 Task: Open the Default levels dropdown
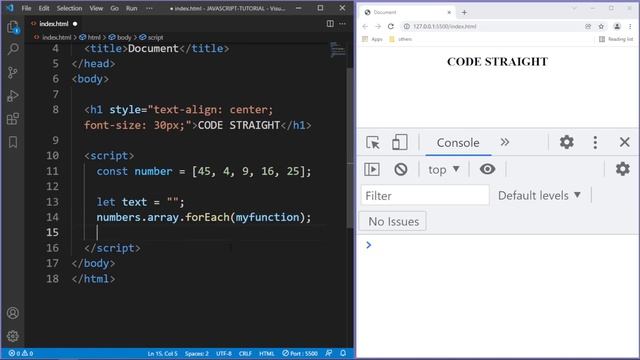tap(539, 196)
